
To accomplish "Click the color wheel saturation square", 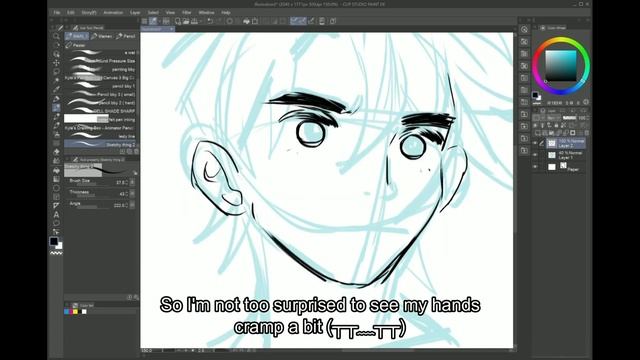I will click(561, 65).
